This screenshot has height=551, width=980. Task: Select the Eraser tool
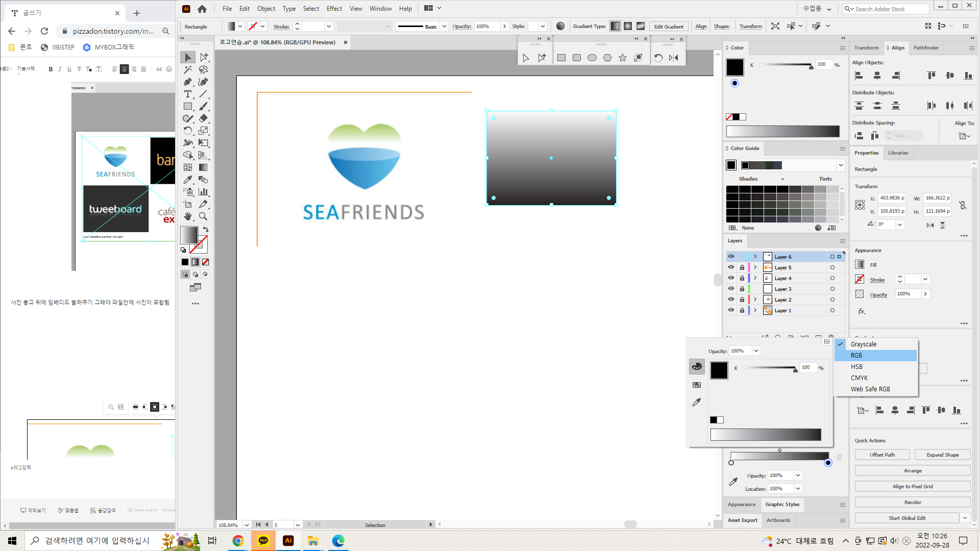203,118
